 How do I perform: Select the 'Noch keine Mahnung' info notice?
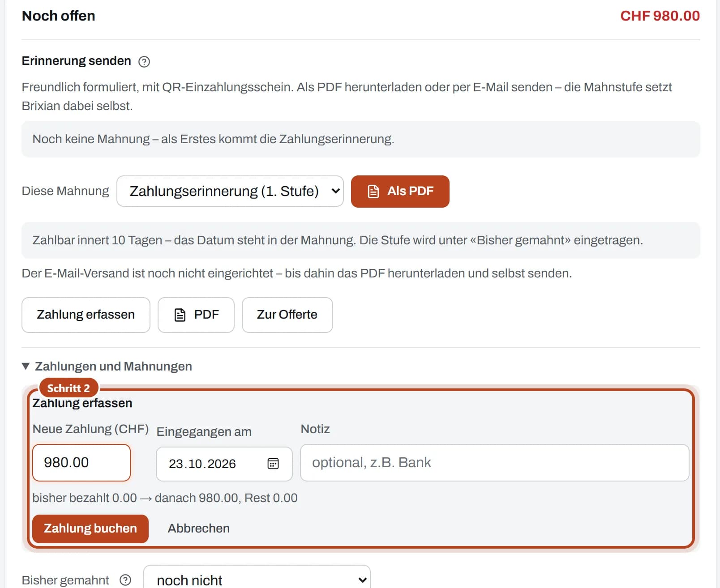pyautogui.click(x=361, y=139)
